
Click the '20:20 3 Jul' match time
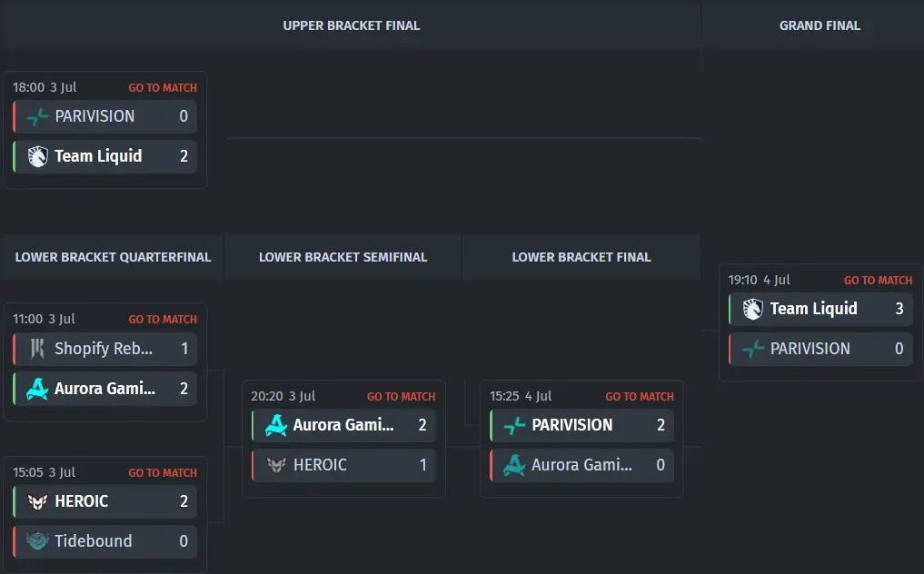click(283, 397)
